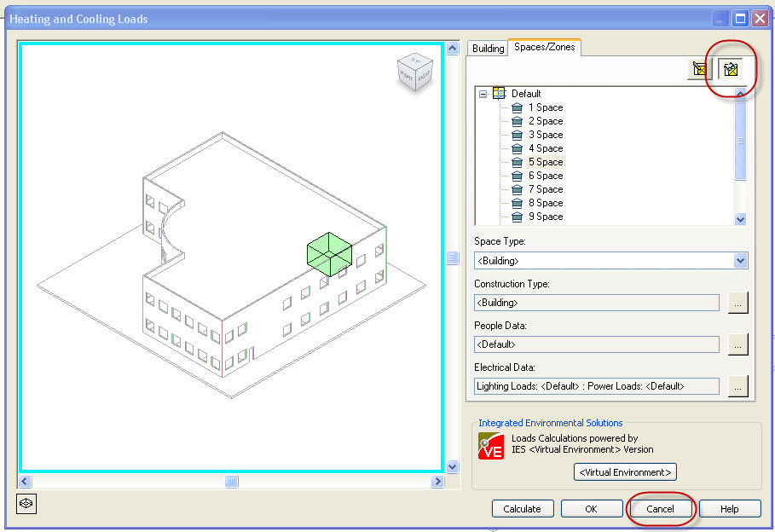Click the icon beside 4 Space
Image resolution: width=775 pixels, height=532 pixels.
tap(517, 148)
